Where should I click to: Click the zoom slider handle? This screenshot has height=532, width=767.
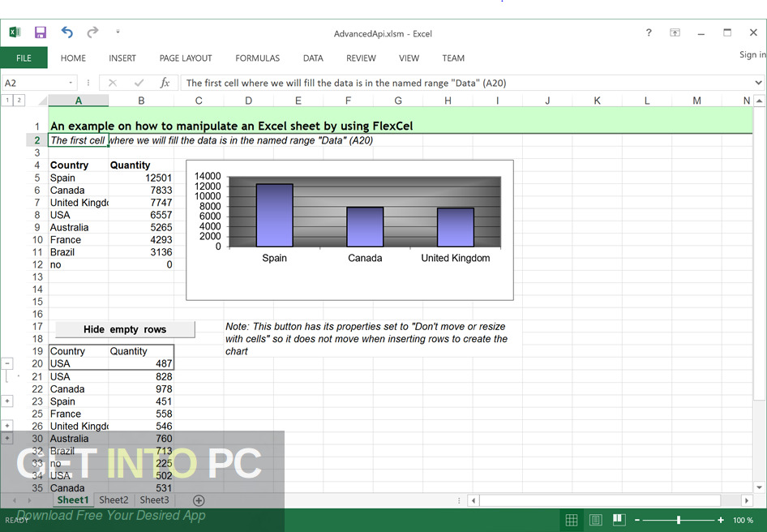679,520
